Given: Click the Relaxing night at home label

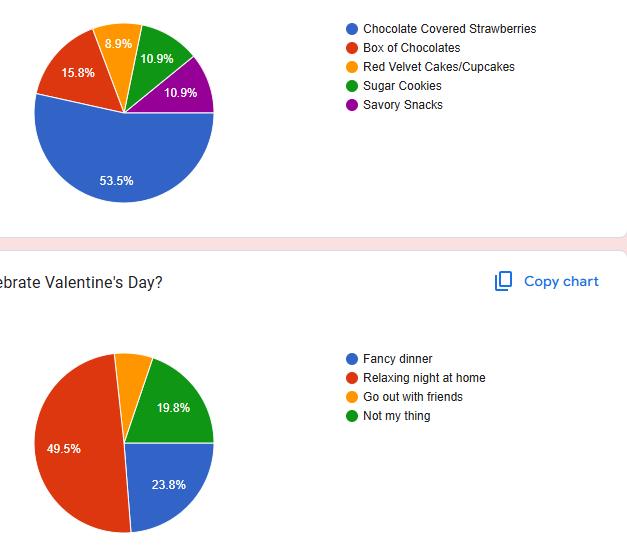Looking at the screenshot, I should click(424, 378).
